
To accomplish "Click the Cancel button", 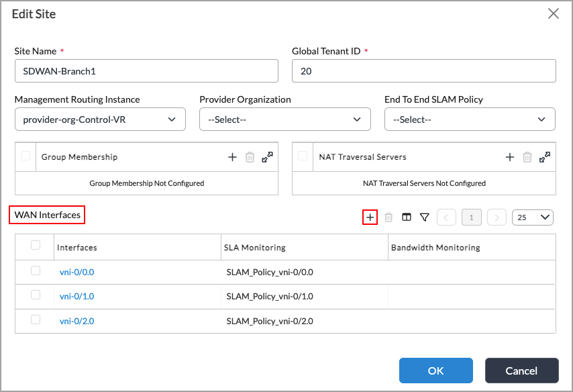I will pos(521,371).
